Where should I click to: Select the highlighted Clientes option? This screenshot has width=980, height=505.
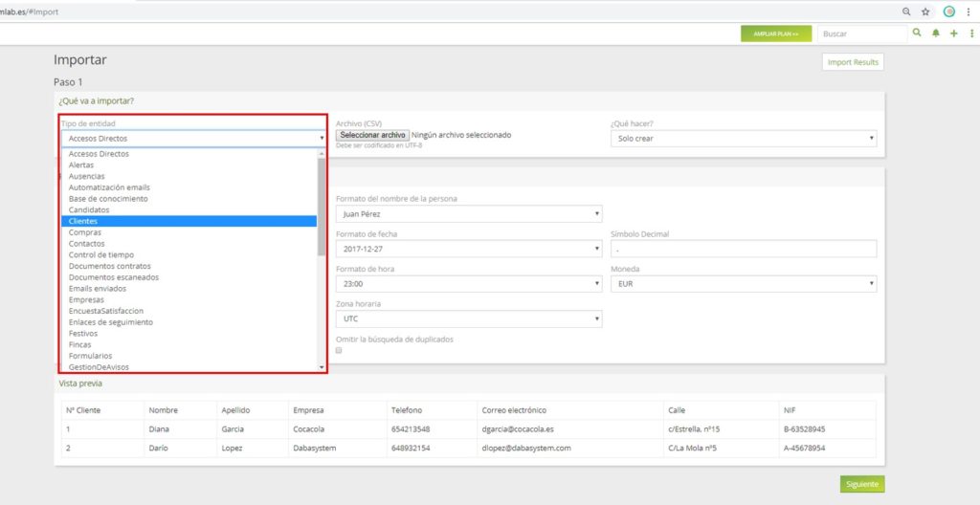(189, 221)
